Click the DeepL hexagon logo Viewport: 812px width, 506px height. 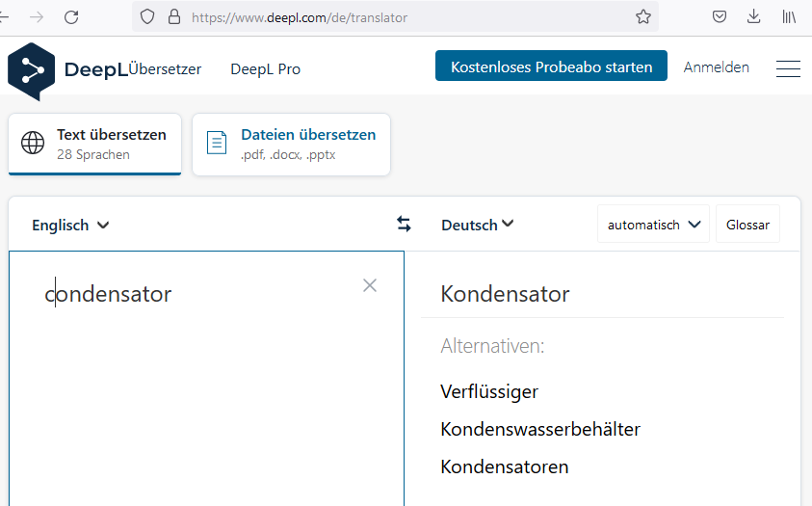[x=31, y=71]
